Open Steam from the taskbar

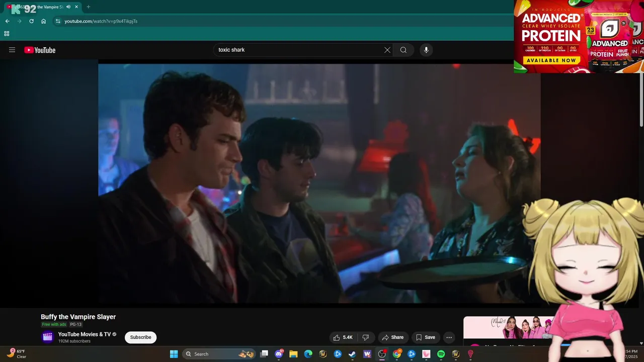[x=352, y=354]
